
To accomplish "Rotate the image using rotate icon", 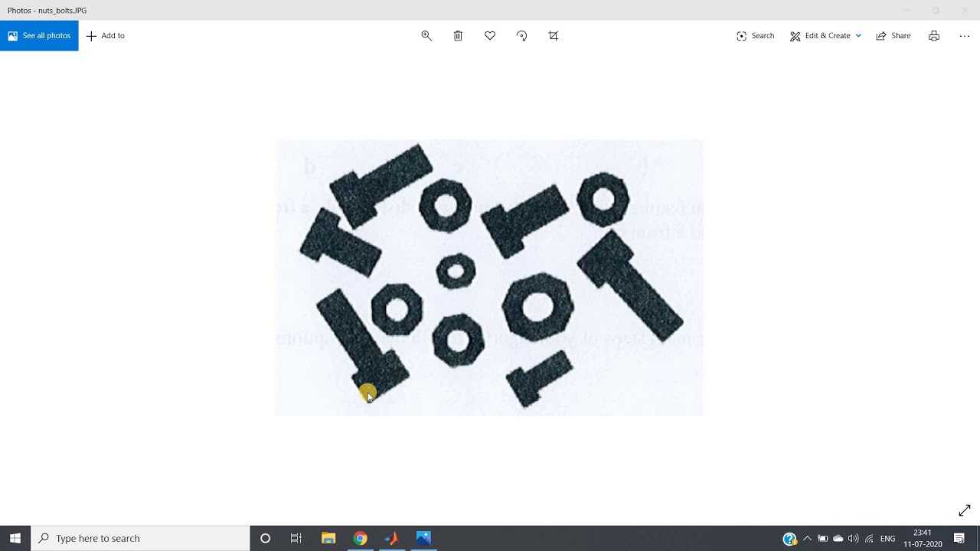I will click(x=521, y=36).
